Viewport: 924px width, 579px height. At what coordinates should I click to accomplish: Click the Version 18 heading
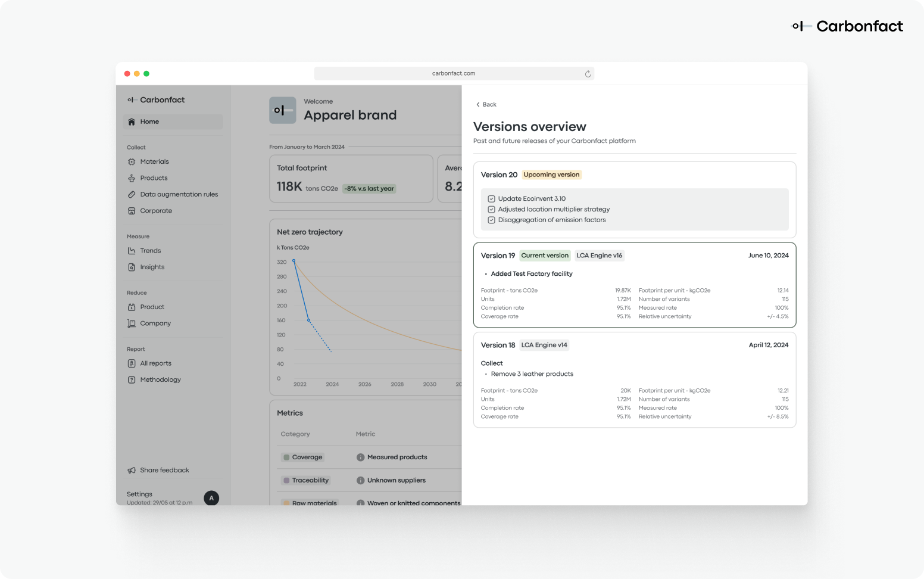click(x=498, y=345)
